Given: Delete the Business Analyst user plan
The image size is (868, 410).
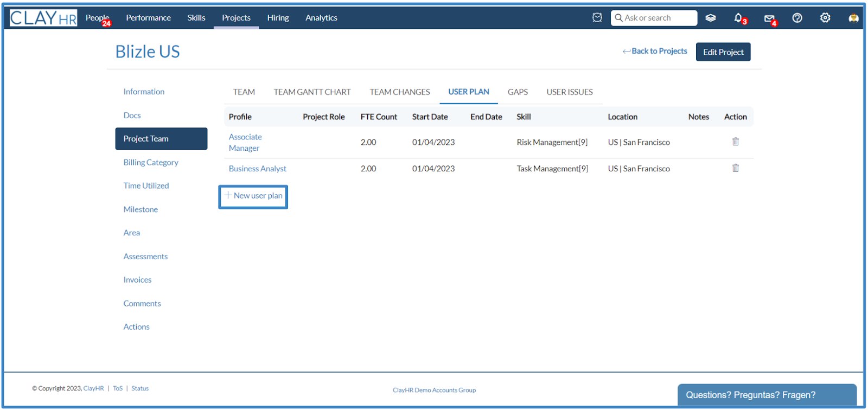Looking at the screenshot, I should [x=736, y=168].
